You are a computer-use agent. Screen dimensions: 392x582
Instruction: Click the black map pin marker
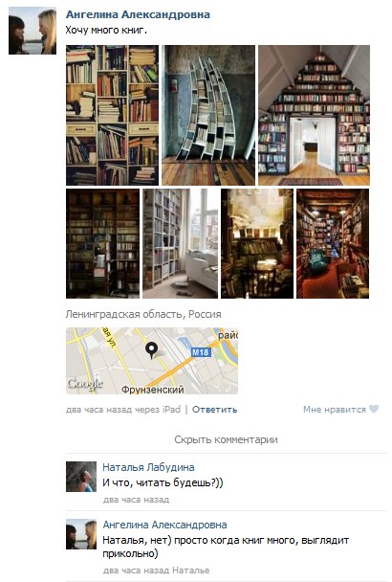[151, 350]
